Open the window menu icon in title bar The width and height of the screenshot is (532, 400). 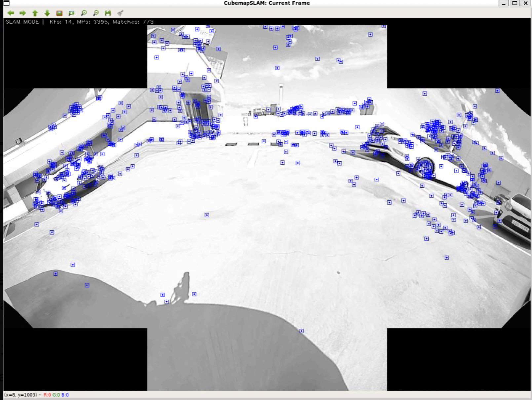coord(6,3)
